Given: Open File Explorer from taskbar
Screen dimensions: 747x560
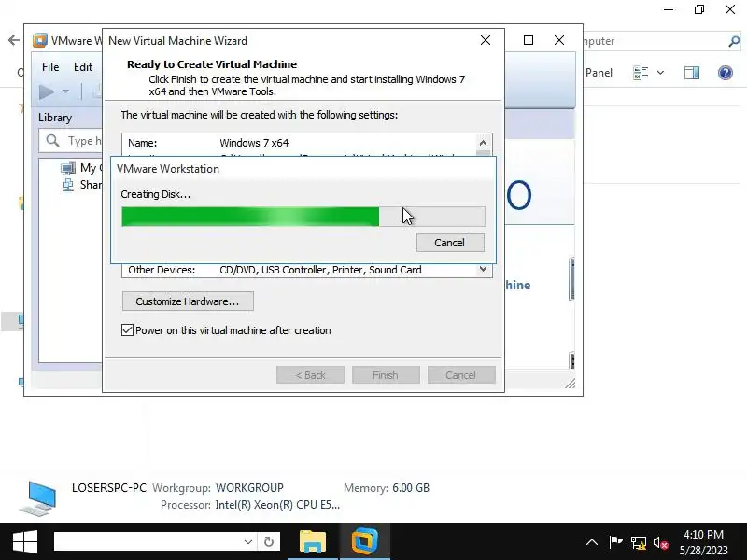Looking at the screenshot, I should 313,542.
